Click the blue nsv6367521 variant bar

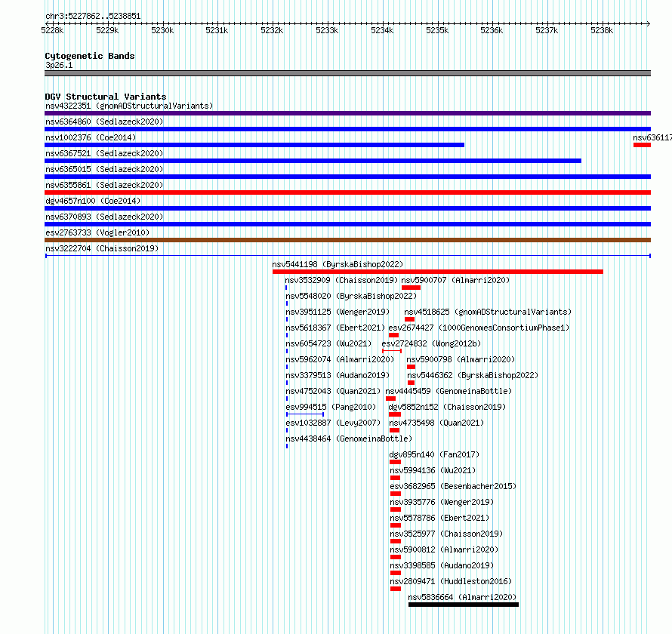tap(313, 161)
